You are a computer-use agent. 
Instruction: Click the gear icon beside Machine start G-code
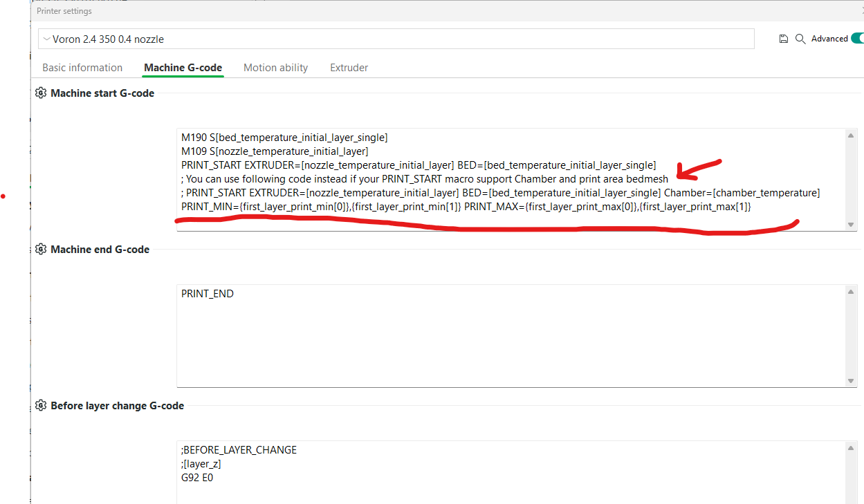coord(41,93)
